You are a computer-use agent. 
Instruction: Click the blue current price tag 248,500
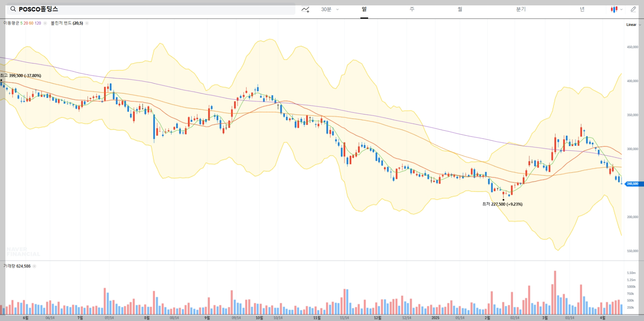(x=634, y=184)
